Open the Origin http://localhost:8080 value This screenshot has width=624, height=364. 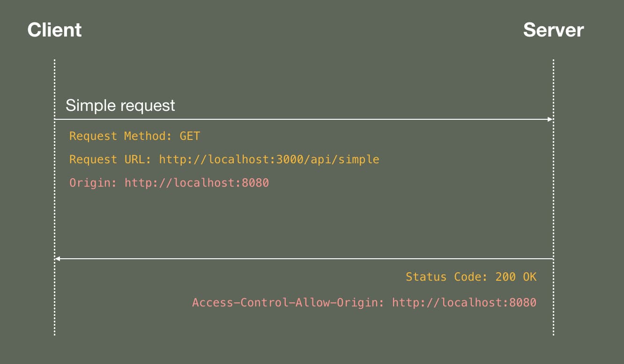click(x=197, y=182)
